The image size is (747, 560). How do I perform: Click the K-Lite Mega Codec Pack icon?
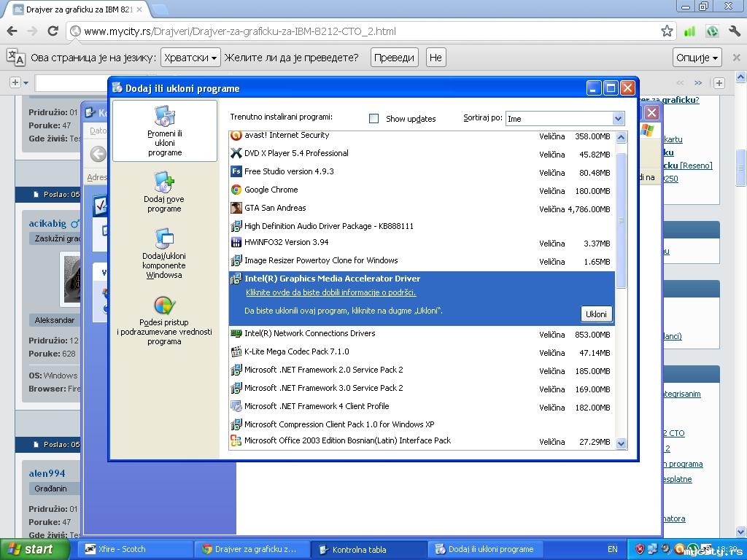[x=236, y=352]
